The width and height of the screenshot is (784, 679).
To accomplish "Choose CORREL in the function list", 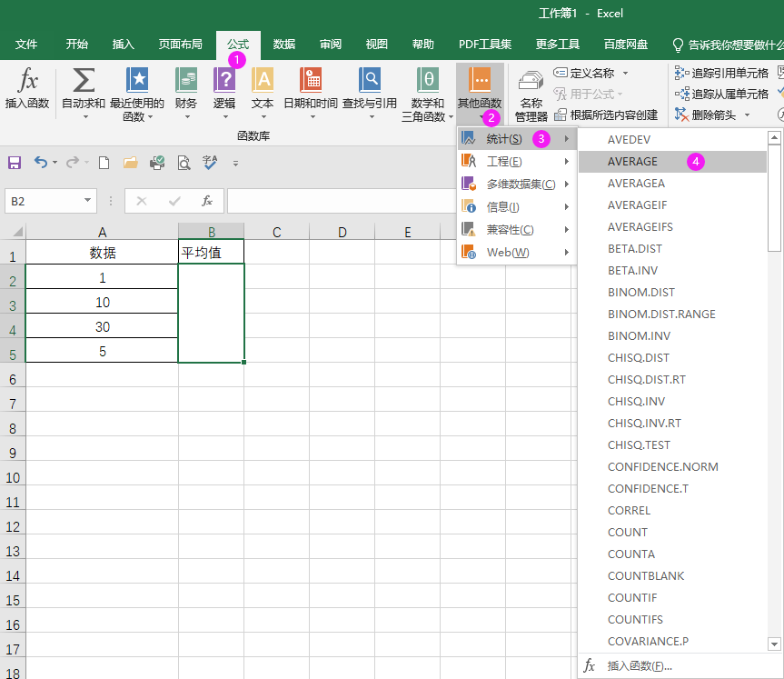I will click(x=672, y=510).
